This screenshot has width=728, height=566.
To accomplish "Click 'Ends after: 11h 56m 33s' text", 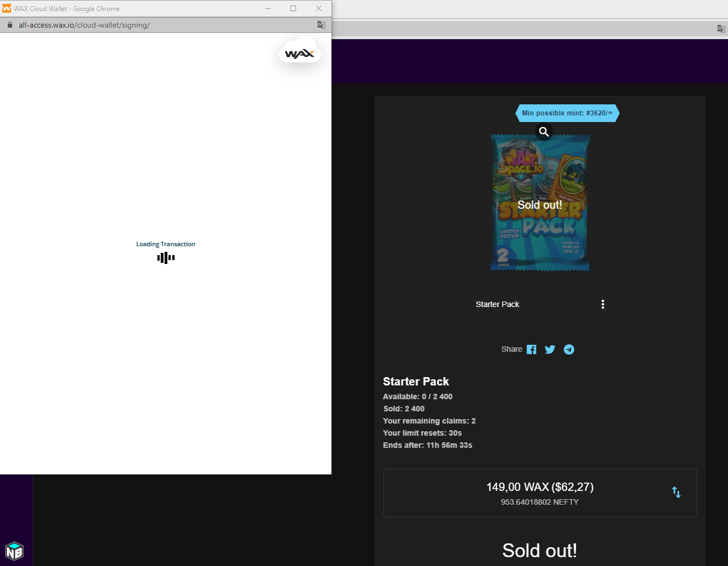I will pos(428,445).
